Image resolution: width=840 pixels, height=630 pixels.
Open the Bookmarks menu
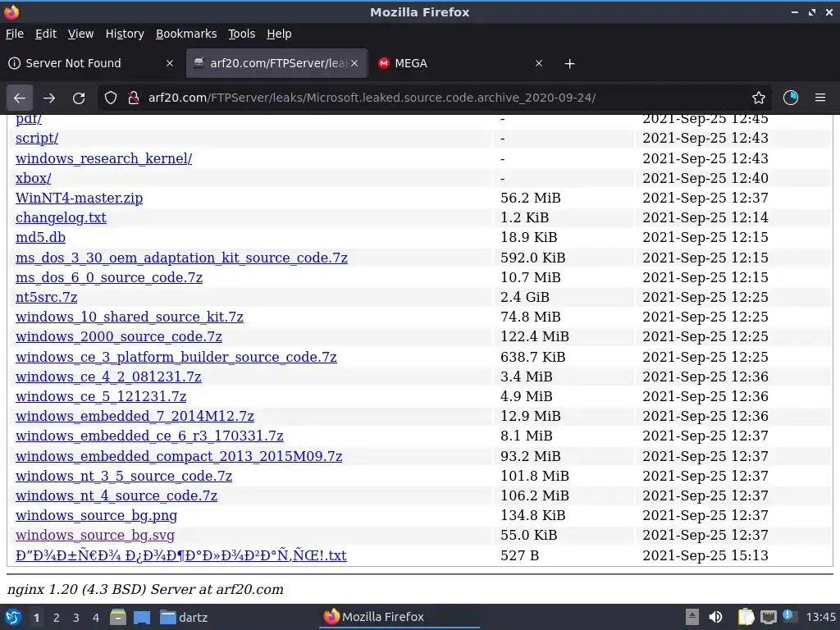click(x=186, y=34)
